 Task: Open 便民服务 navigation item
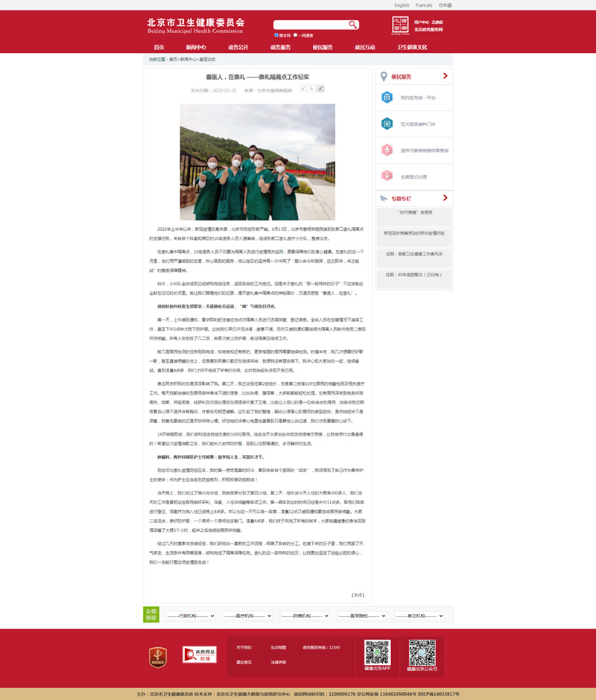tap(323, 47)
